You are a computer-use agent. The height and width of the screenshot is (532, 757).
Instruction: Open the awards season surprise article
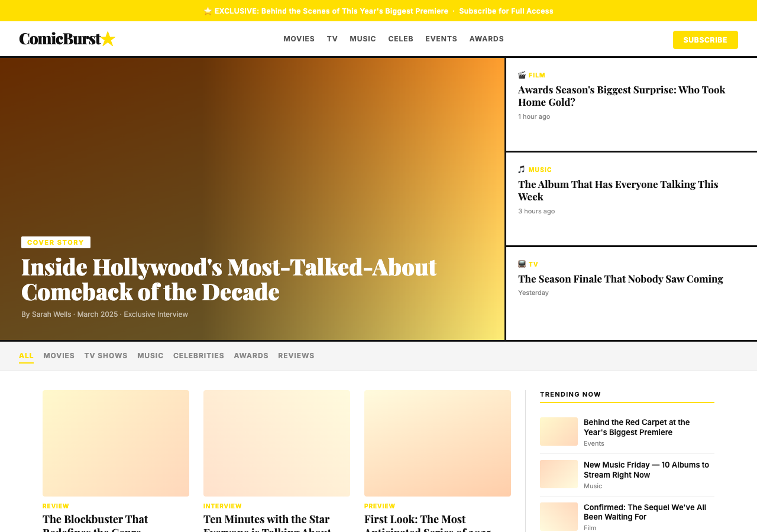tap(622, 96)
